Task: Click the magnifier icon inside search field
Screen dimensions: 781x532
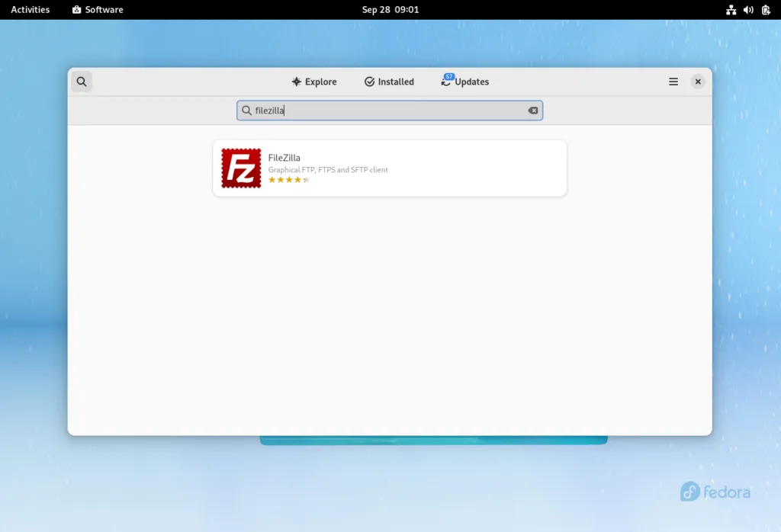Action: [246, 111]
